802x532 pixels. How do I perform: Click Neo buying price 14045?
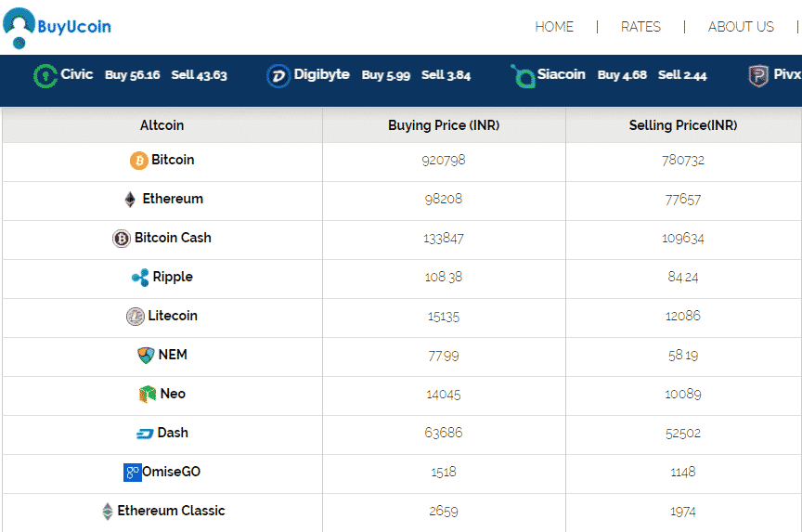[444, 395]
